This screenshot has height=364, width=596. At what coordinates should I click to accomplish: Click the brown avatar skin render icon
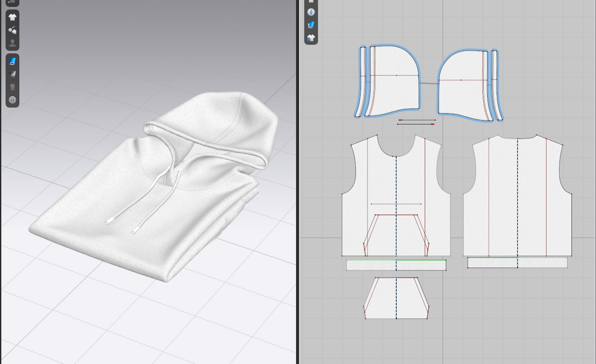tap(12, 87)
